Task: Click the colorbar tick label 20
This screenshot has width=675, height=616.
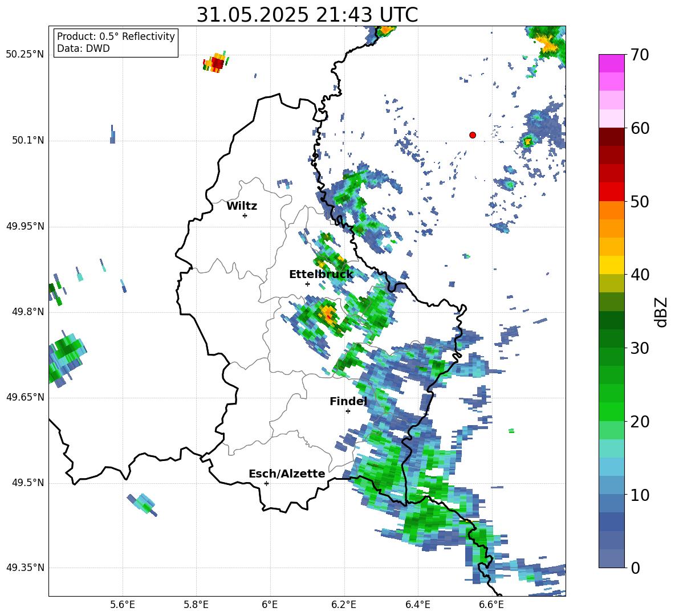Action: (640, 422)
